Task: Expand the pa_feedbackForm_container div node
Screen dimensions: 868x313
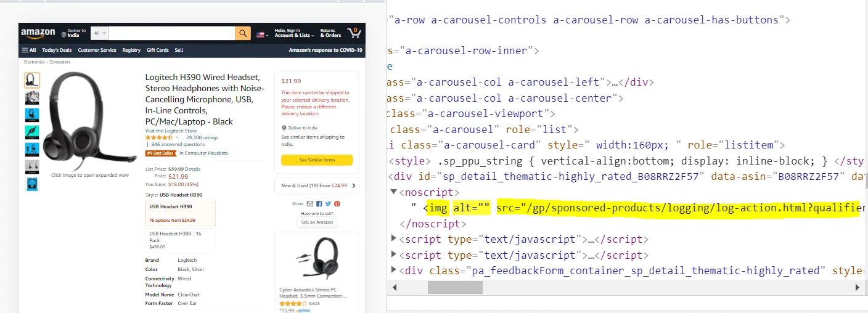Action: (394, 270)
